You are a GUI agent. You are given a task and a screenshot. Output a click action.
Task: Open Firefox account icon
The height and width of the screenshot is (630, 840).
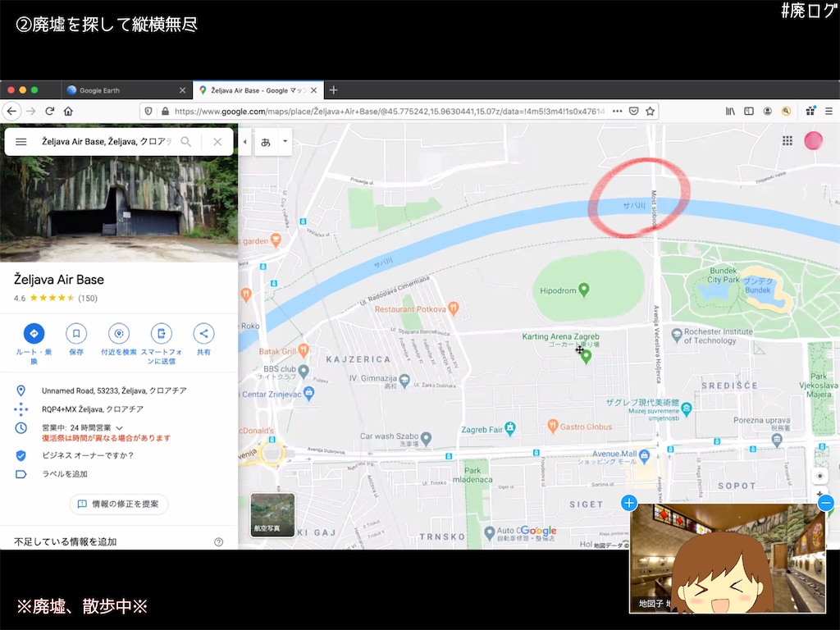[768, 112]
